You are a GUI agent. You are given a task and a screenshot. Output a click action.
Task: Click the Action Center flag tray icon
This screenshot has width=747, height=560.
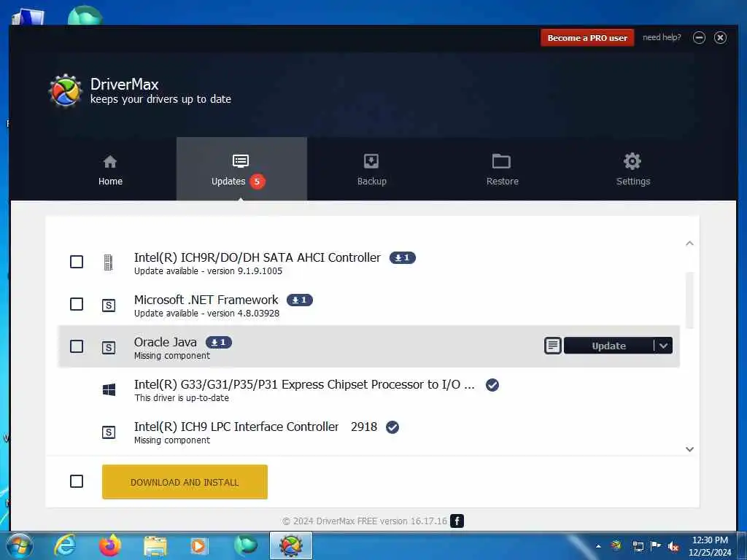pyautogui.click(x=656, y=546)
